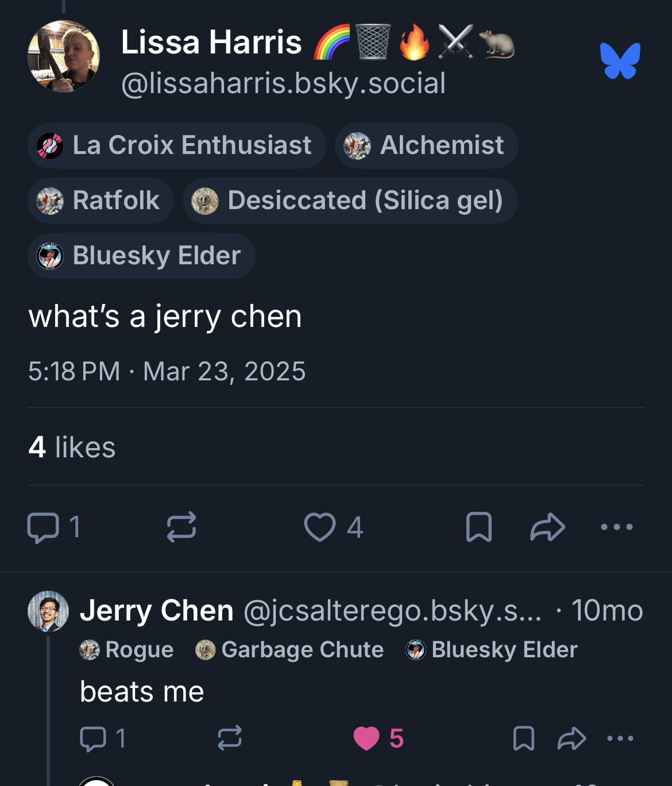Screen dimensions: 672x786
Task: Share Lissa Harris's main post
Action: (x=547, y=527)
